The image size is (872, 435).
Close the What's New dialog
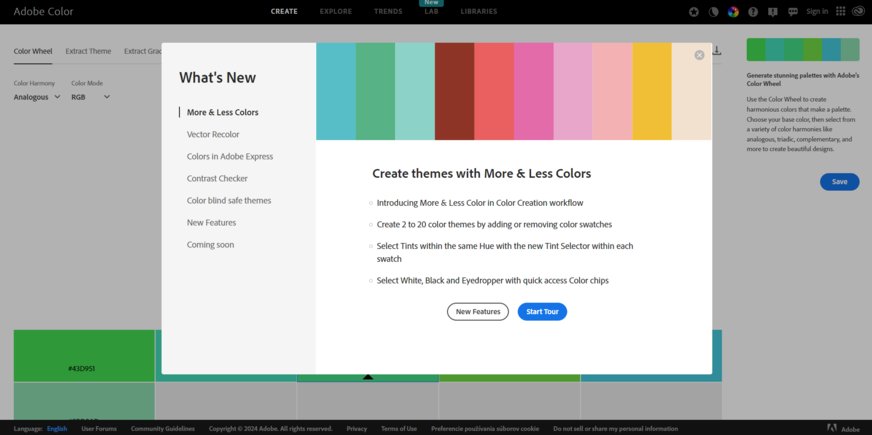(x=699, y=55)
